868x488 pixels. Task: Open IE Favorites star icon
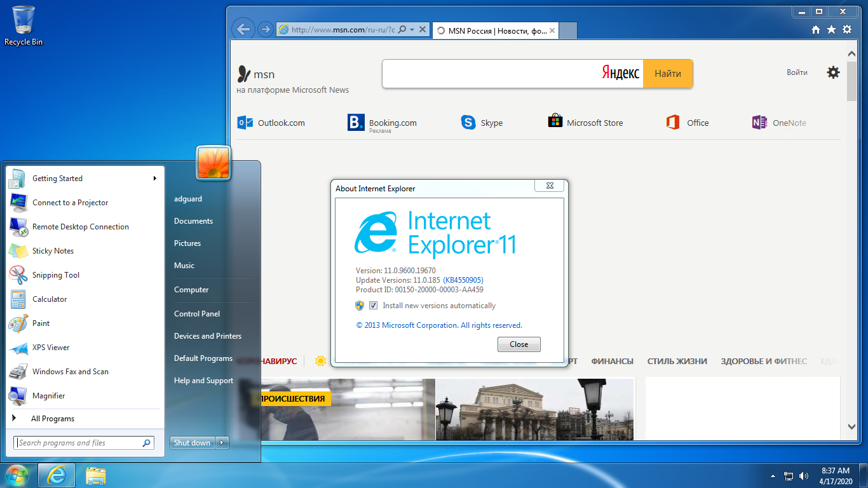(831, 30)
